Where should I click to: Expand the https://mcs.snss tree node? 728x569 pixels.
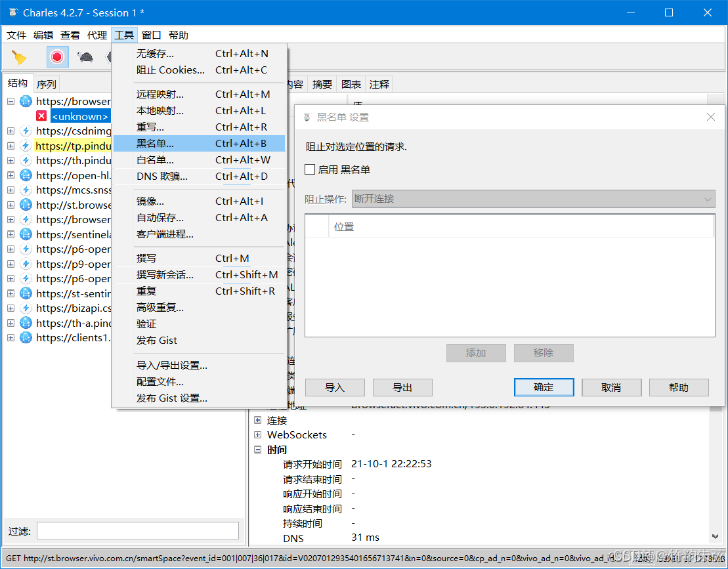[11, 190]
